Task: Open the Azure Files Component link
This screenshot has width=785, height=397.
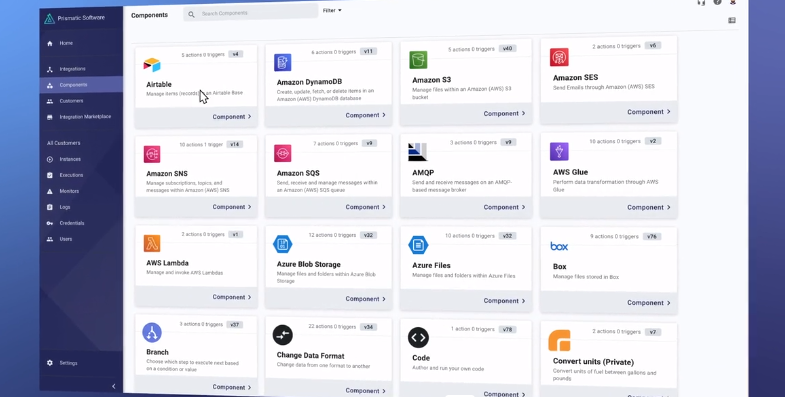Action: [504, 301]
